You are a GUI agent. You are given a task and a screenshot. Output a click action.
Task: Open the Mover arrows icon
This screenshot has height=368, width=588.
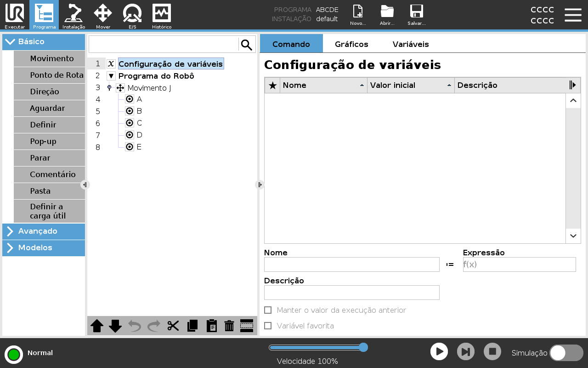(x=103, y=13)
